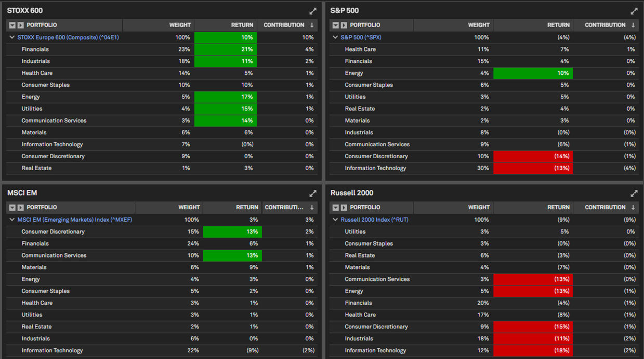Click down-triangle icon in MSCI EM Portfolio header
This screenshot has width=644, height=359.
pyautogui.click(x=12, y=208)
